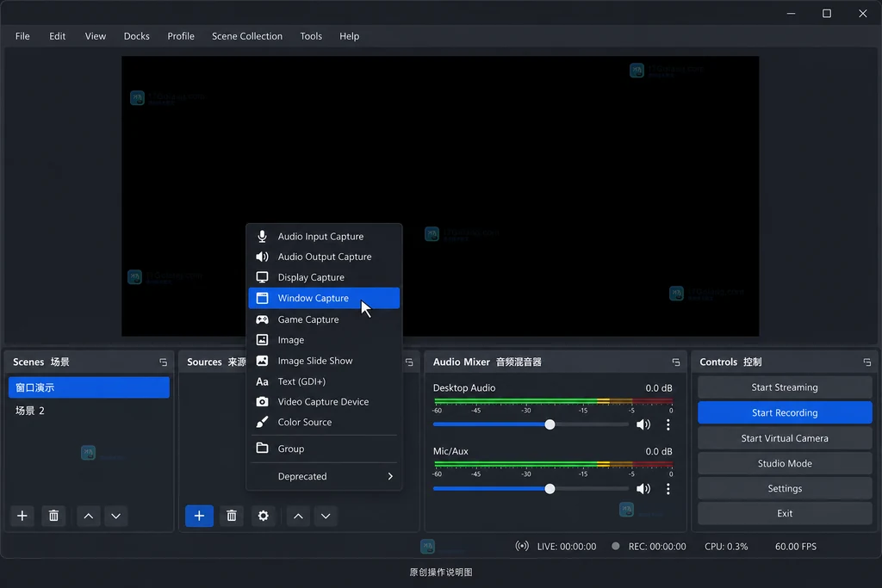Expand the Deprecated submenu
The height and width of the screenshot is (588, 882).
click(324, 476)
